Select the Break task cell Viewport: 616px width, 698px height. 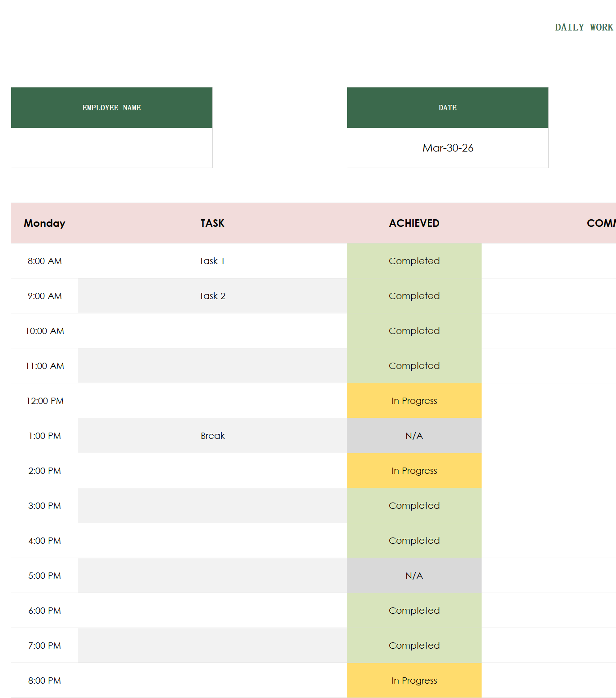click(x=212, y=436)
